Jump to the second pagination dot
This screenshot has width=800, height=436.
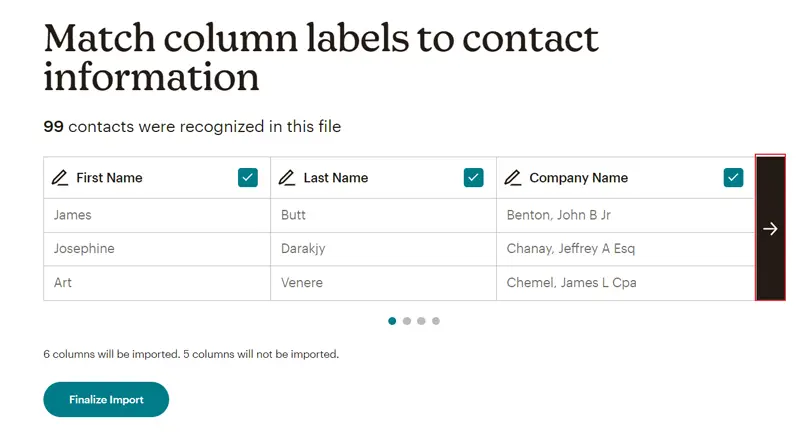coord(407,321)
